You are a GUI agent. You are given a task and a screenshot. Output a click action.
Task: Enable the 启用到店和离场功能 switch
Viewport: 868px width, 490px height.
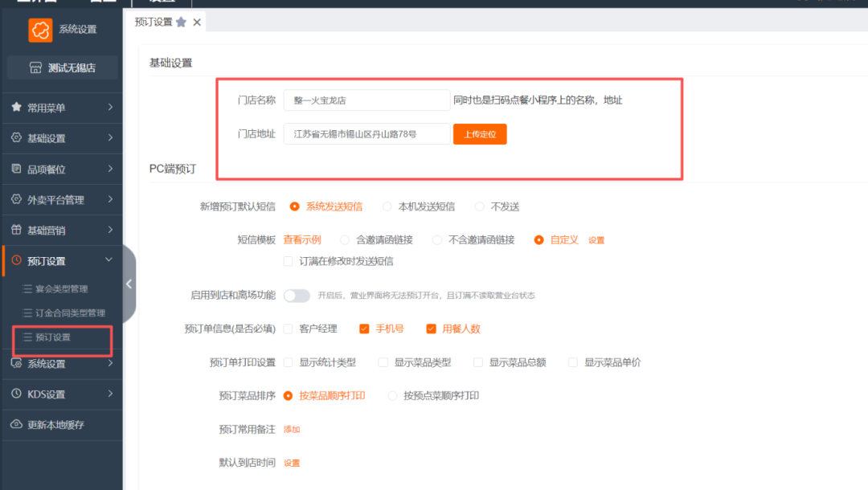pos(297,296)
